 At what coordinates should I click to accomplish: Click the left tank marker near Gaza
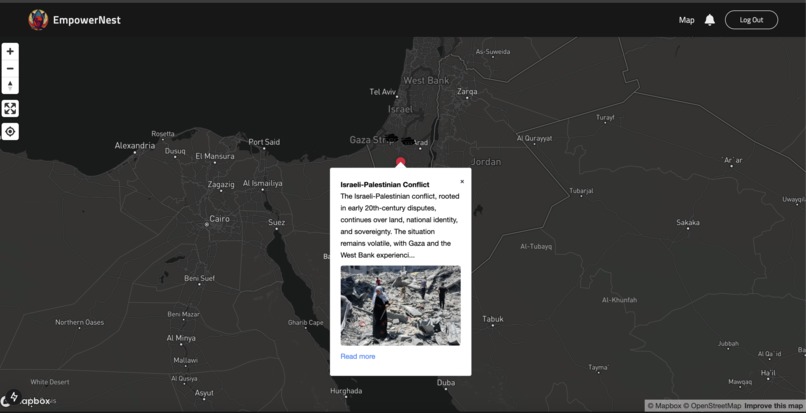tap(392, 138)
